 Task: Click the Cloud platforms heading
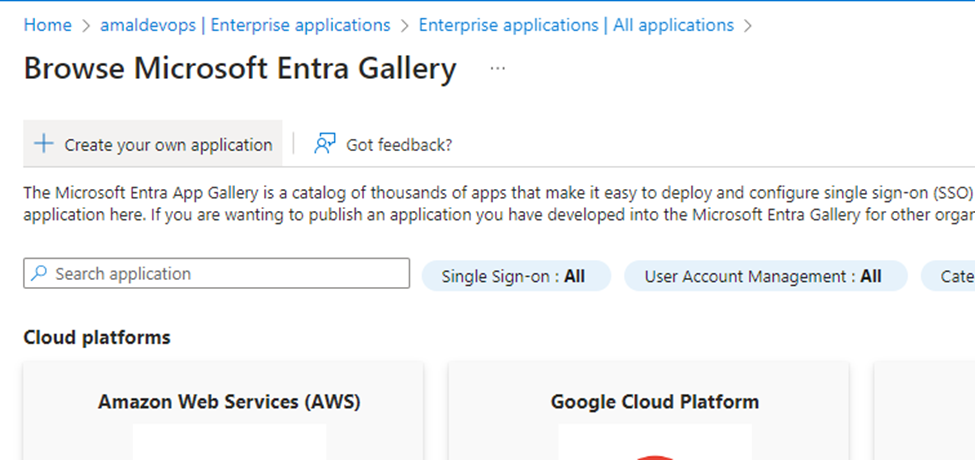coord(97,338)
